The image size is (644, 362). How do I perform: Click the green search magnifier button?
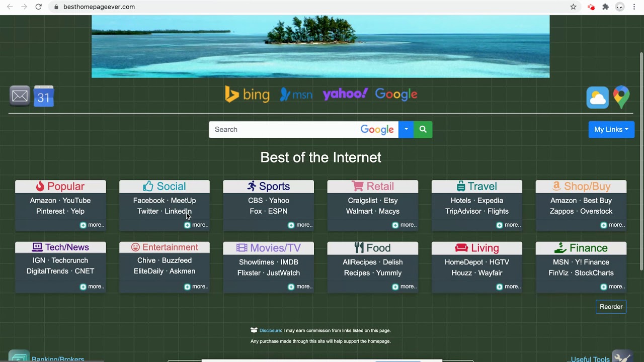click(x=423, y=129)
